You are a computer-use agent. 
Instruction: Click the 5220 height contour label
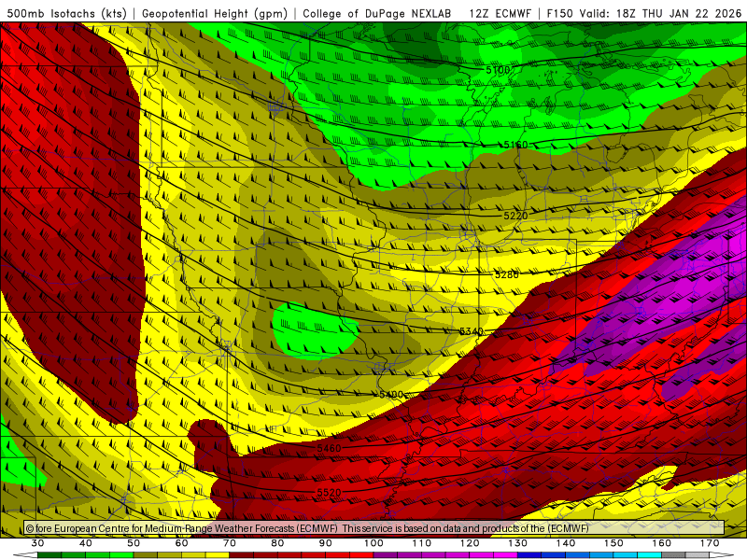515,216
